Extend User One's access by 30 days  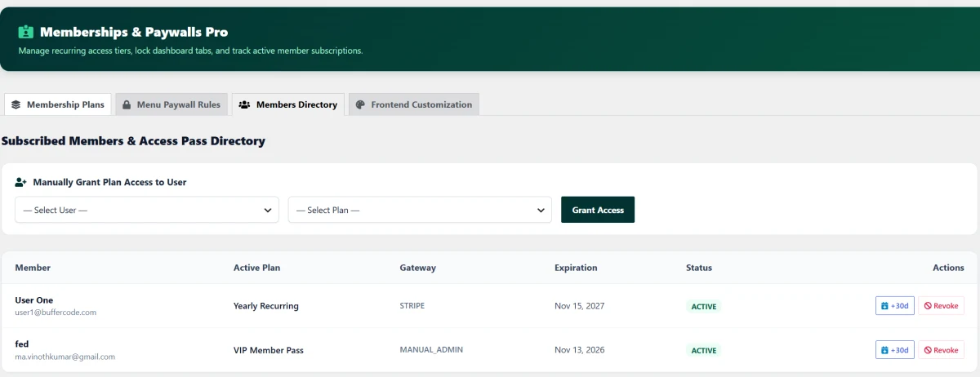pyautogui.click(x=895, y=306)
